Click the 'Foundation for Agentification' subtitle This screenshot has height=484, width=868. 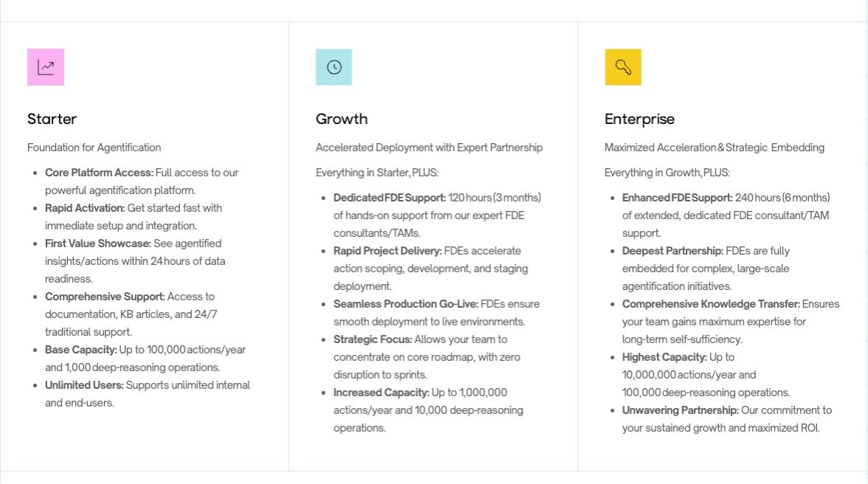(94, 148)
